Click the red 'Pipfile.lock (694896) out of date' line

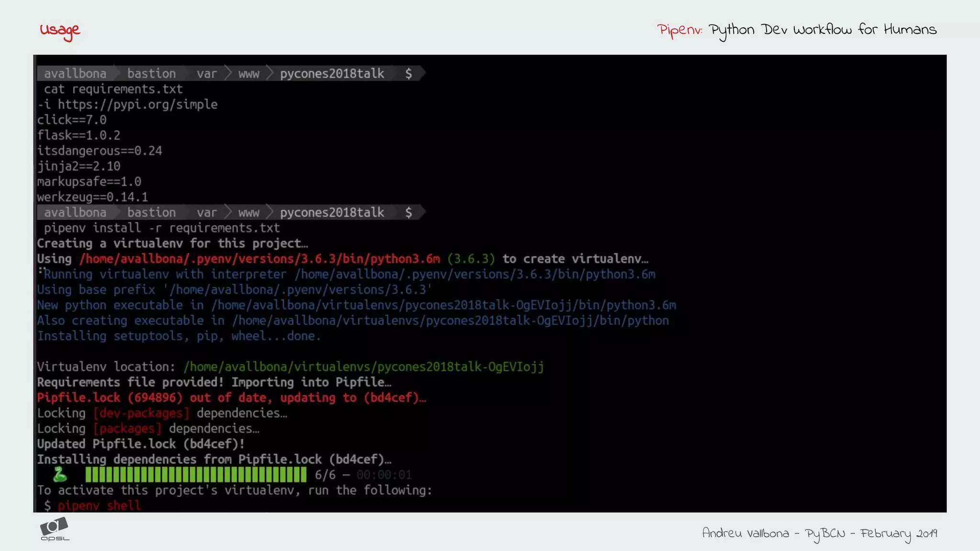click(232, 397)
